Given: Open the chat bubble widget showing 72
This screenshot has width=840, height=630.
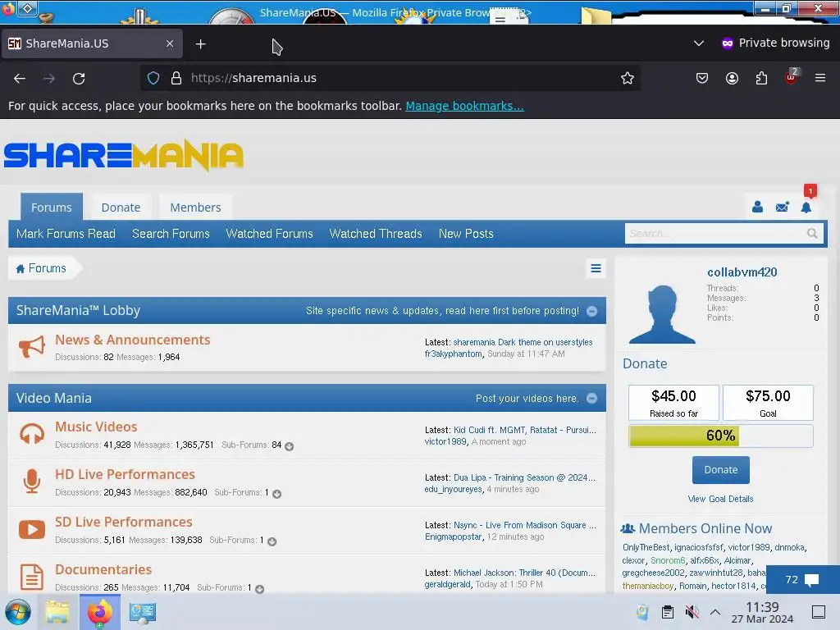Looking at the screenshot, I should coord(802,580).
